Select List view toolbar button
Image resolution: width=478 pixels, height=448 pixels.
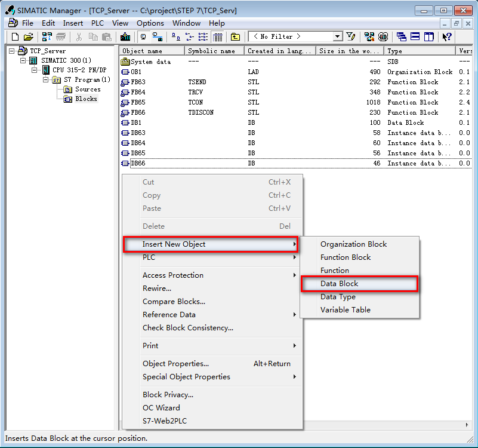tap(203, 37)
